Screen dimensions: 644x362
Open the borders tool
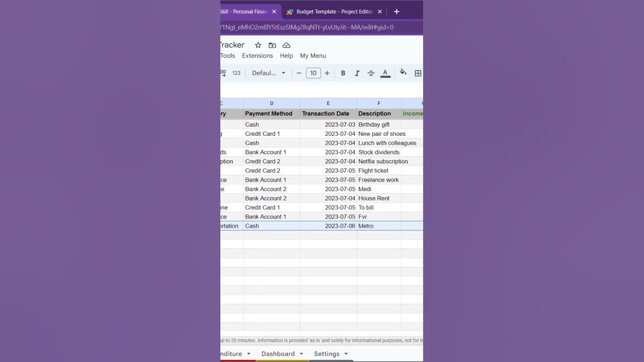point(418,73)
